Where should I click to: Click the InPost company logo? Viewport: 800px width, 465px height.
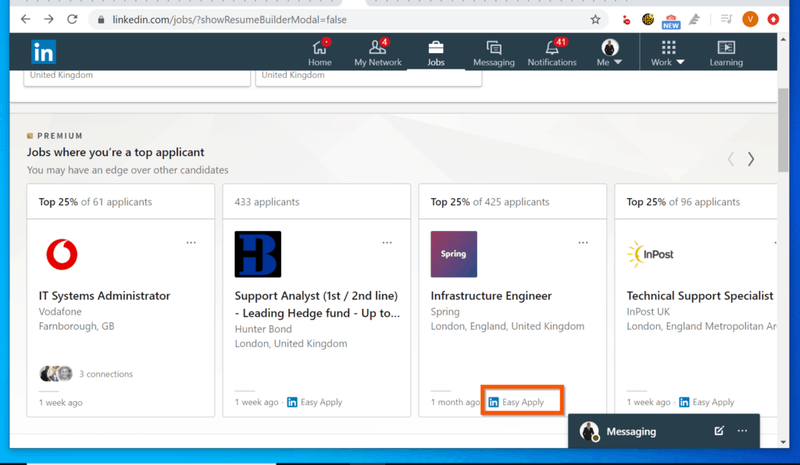click(650, 254)
